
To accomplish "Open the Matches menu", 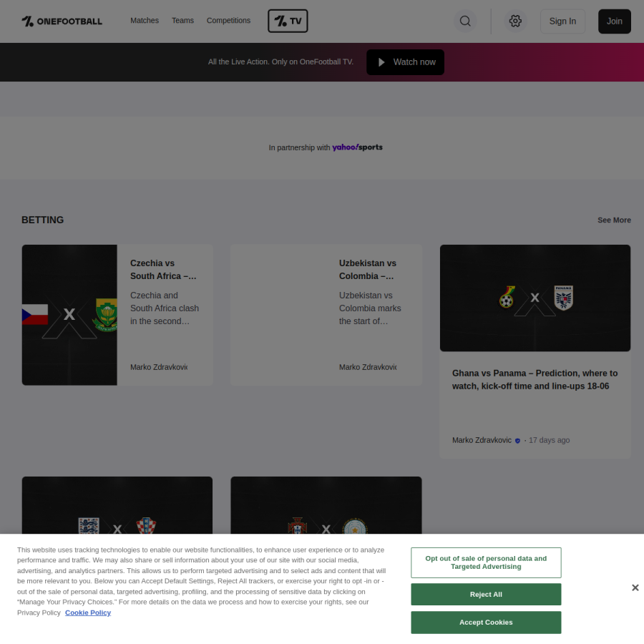I will (x=145, y=21).
